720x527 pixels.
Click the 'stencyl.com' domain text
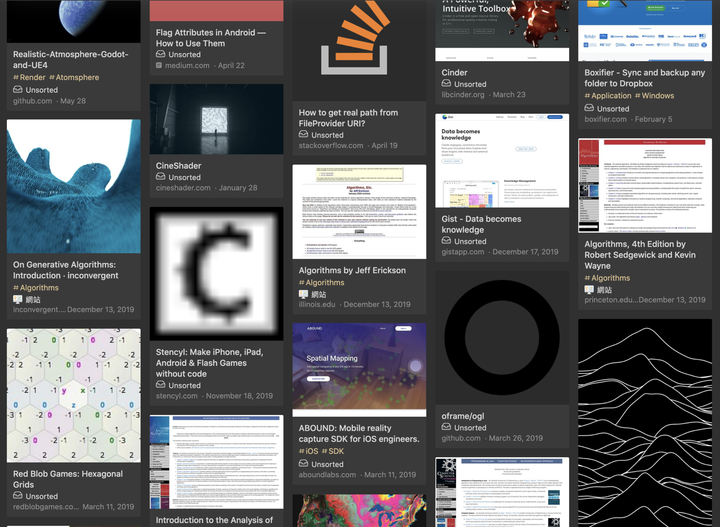pos(176,396)
